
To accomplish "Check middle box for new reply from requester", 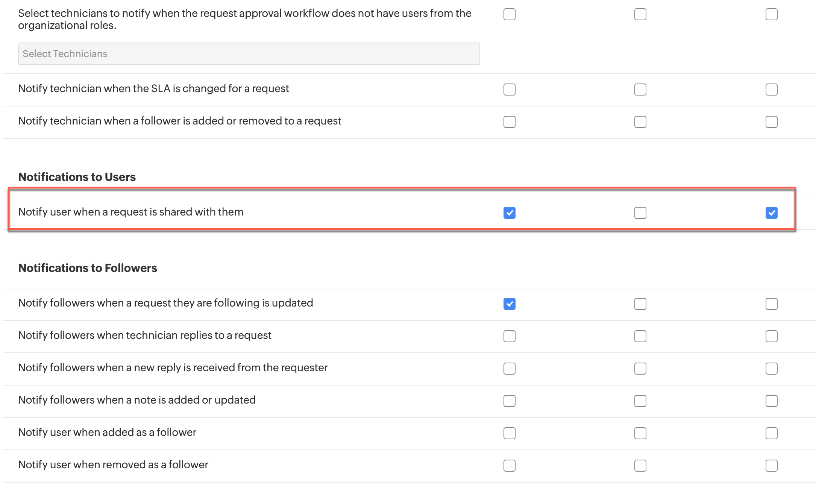I will 640,369.
